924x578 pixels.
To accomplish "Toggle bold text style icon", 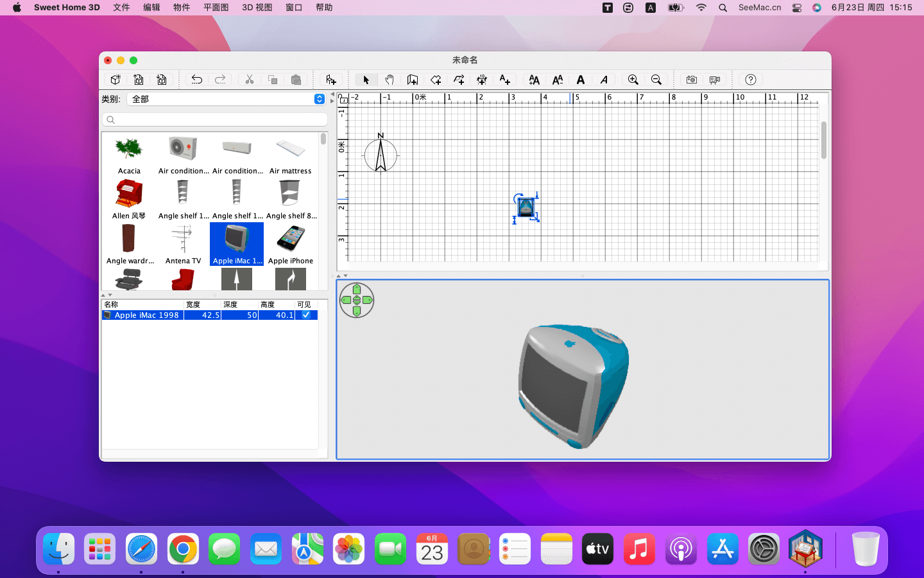I will [581, 80].
